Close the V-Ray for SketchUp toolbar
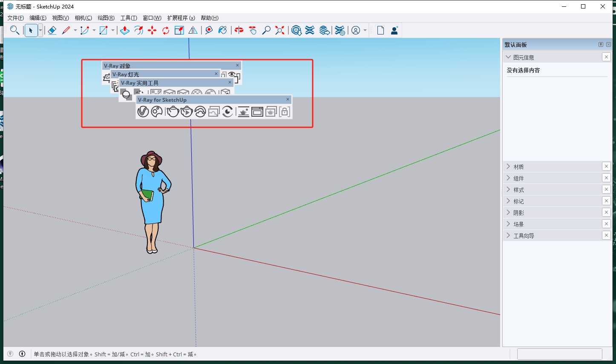The image size is (616, 364). pyautogui.click(x=288, y=99)
